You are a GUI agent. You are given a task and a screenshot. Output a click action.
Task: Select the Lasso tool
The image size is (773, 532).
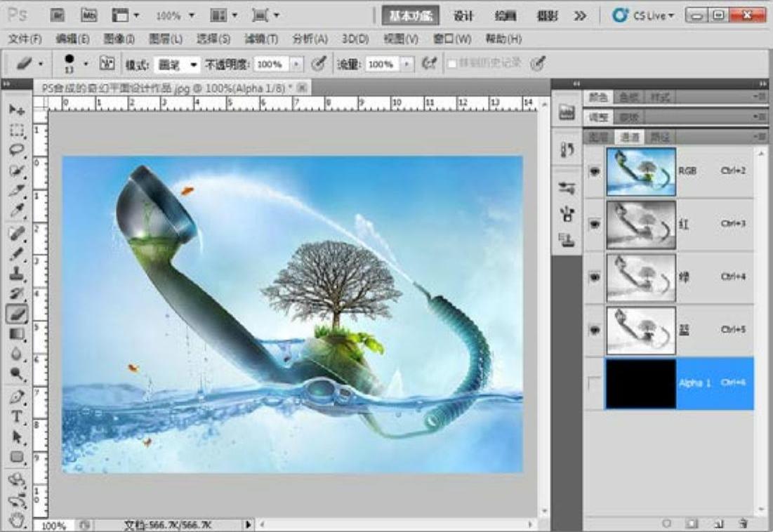click(17, 150)
